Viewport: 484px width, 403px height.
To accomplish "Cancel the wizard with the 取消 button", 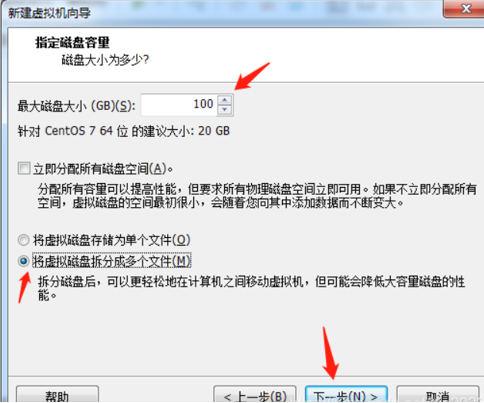I will [x=438, y=396].
